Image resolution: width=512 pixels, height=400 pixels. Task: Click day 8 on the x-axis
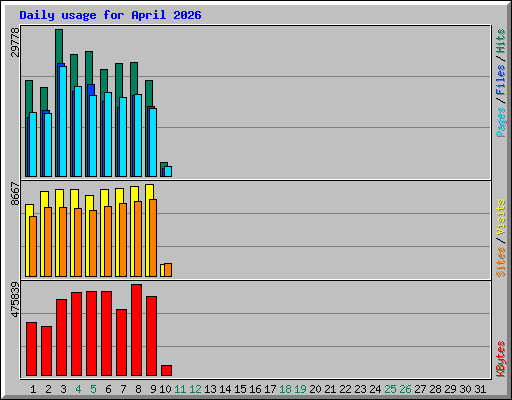point(138,389)
